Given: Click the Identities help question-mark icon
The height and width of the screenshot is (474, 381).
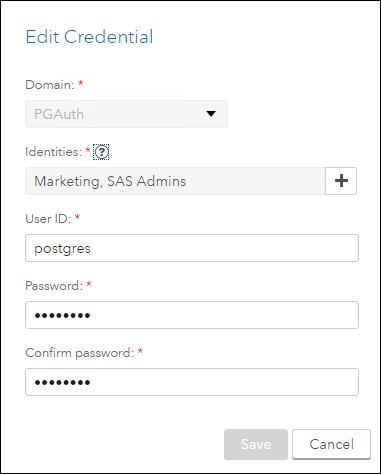Looking at the screenshot, I should (x=101, y=152).
